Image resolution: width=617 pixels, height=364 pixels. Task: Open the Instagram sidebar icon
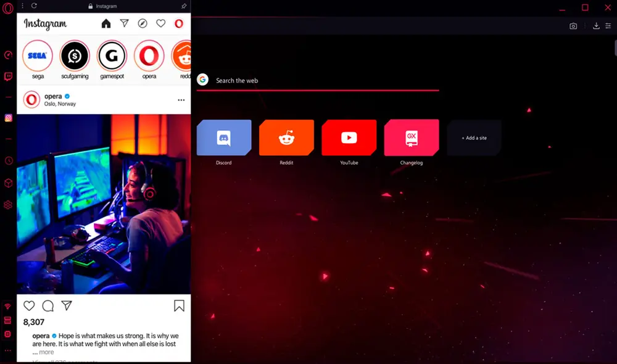coord(8,118)
